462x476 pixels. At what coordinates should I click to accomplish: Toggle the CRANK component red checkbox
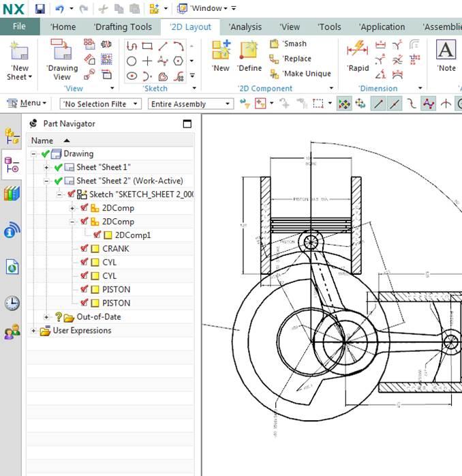(x=84, y=249)
